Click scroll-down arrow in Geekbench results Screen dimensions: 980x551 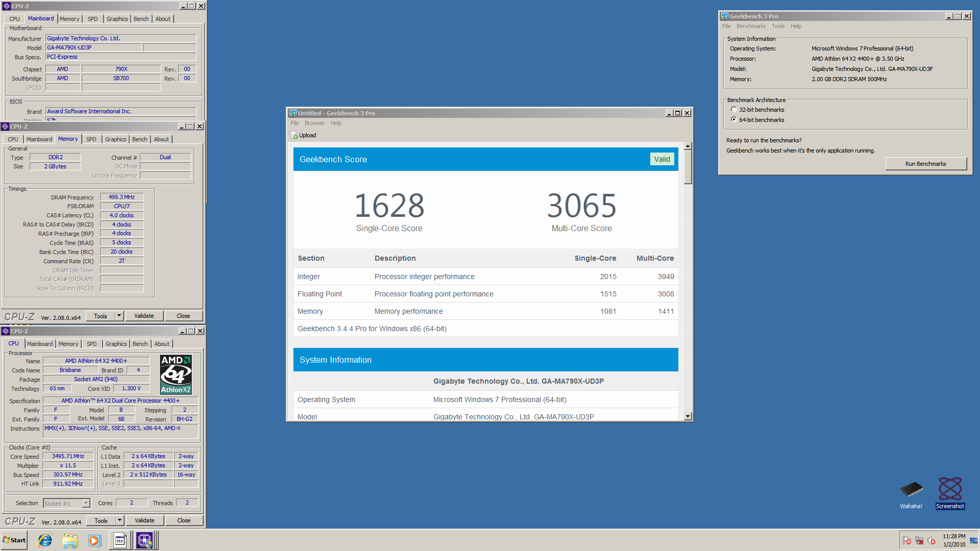[x=688, y=416]
